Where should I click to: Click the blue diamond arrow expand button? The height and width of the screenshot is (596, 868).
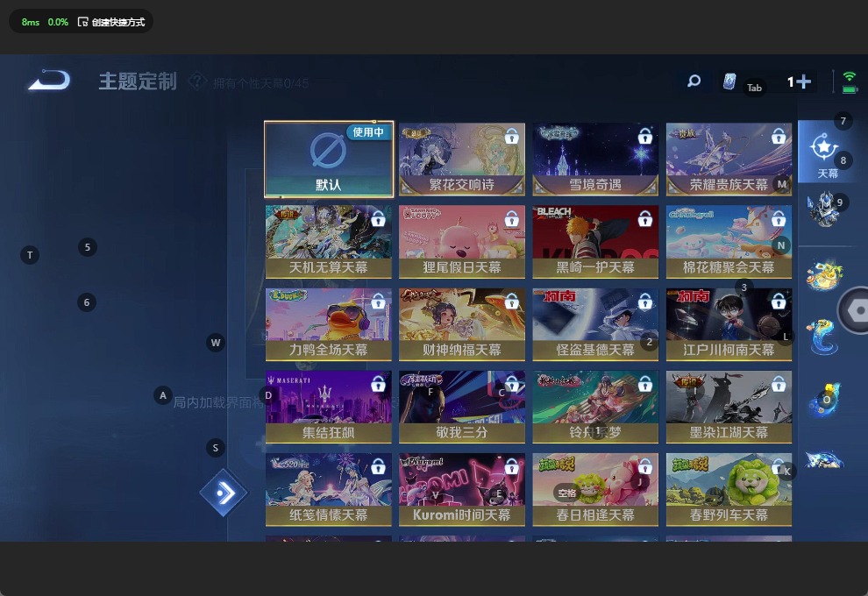224,493
